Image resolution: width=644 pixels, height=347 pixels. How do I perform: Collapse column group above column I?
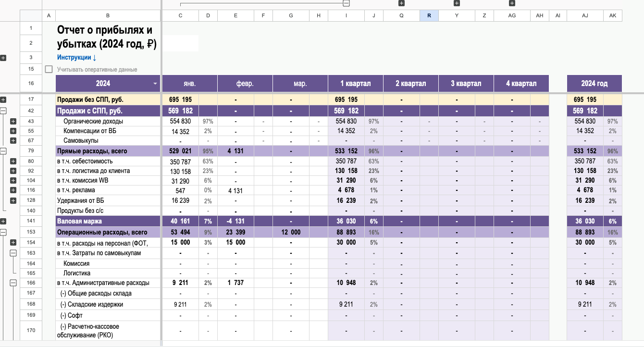346,3
